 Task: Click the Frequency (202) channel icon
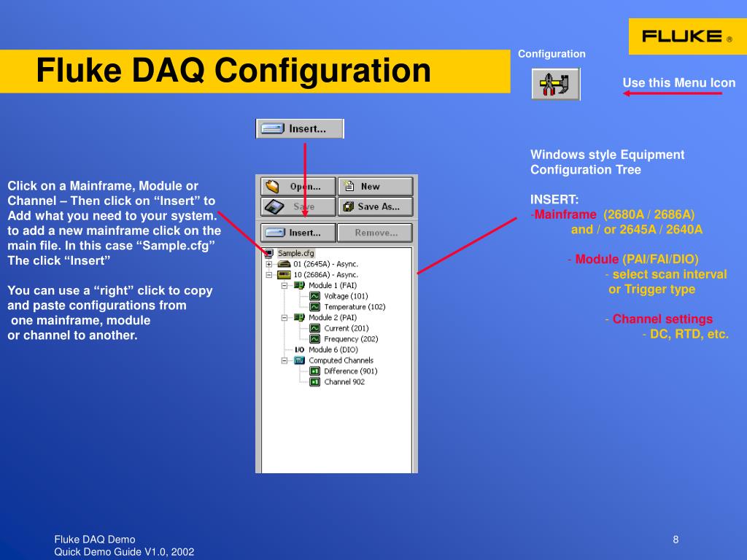click(315, 339)
